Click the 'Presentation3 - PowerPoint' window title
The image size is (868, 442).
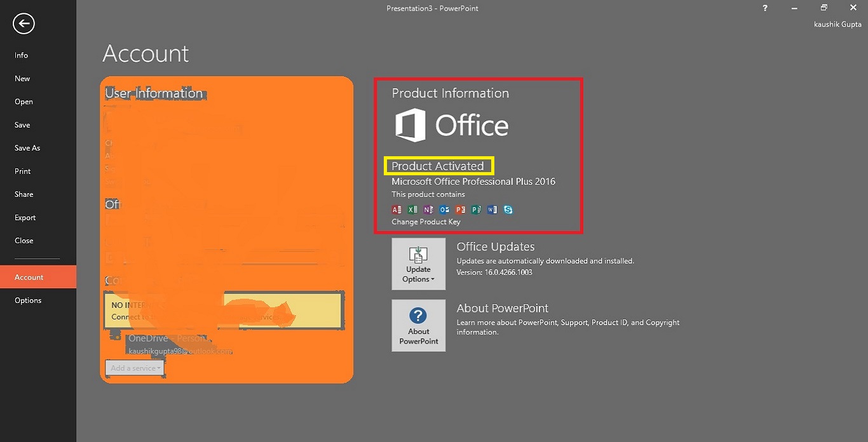[x=433, y=8]
